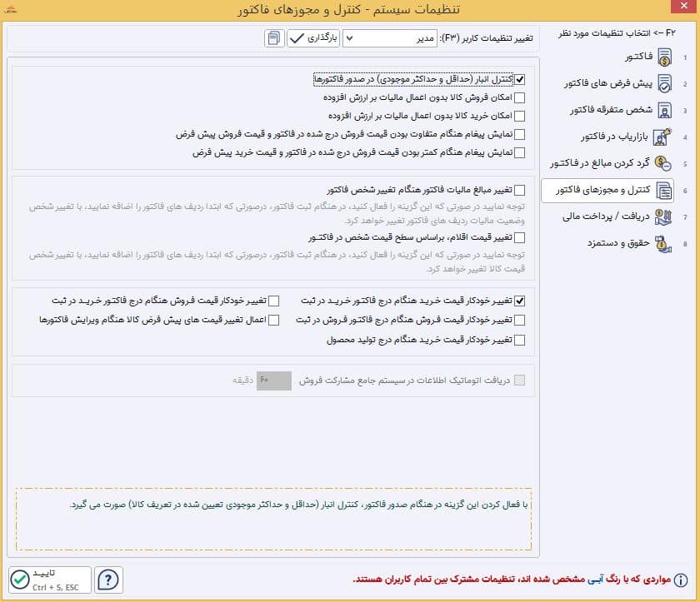Screen dimensions: 700x602
Task: Click the دریافت / پرداخت مالی icon
Action: 663,216
